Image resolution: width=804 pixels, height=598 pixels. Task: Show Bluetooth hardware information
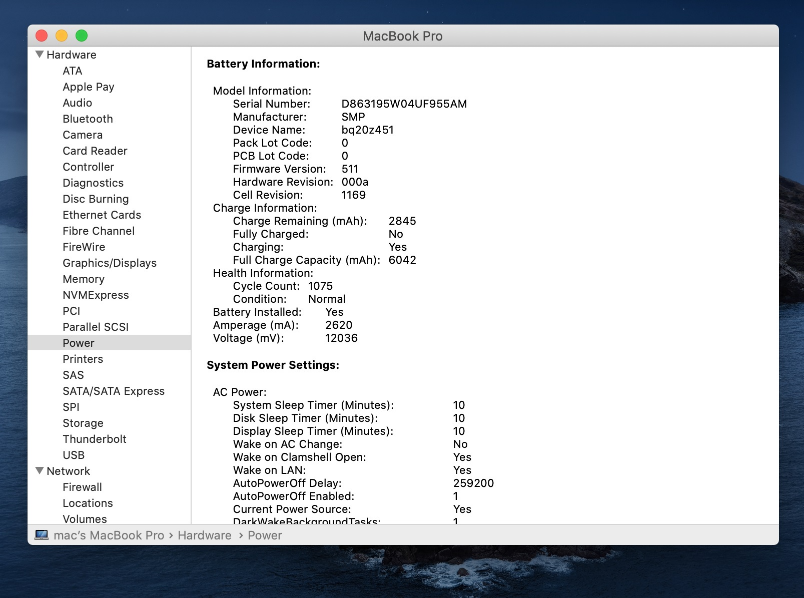(x=88, y=118)
